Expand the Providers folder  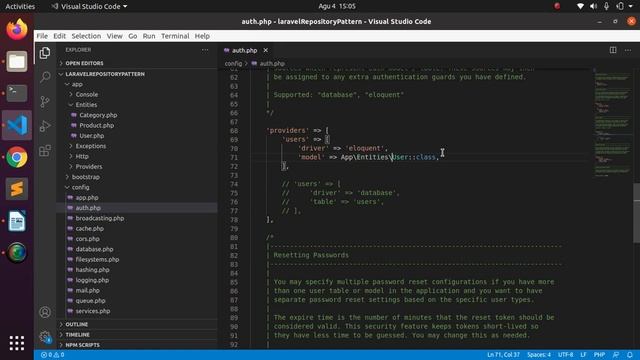tap(89, 167)
